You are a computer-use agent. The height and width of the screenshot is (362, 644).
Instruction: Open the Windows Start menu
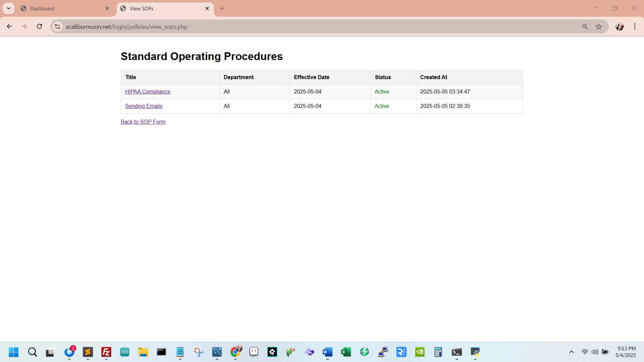[x=13, y=352]
